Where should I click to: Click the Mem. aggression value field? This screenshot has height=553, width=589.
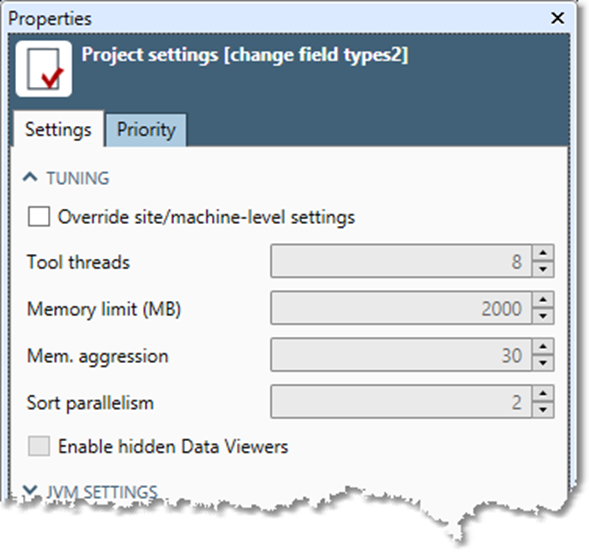401,355
